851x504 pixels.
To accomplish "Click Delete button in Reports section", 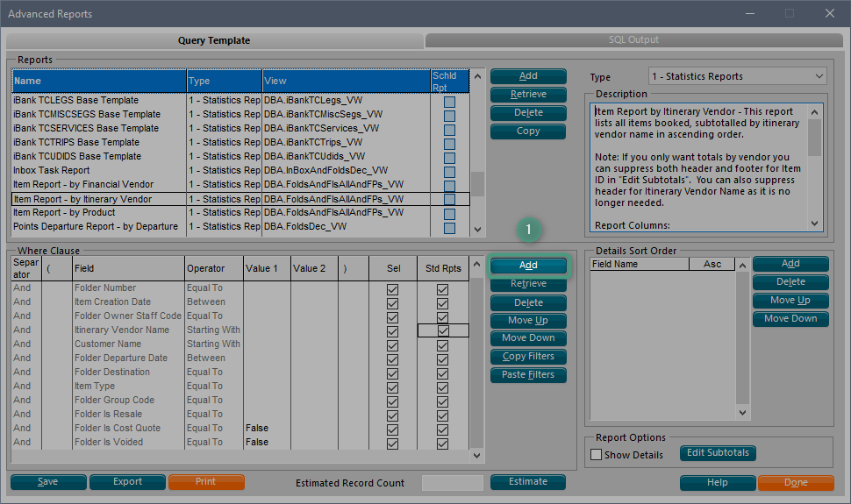I will click(528, 113).
